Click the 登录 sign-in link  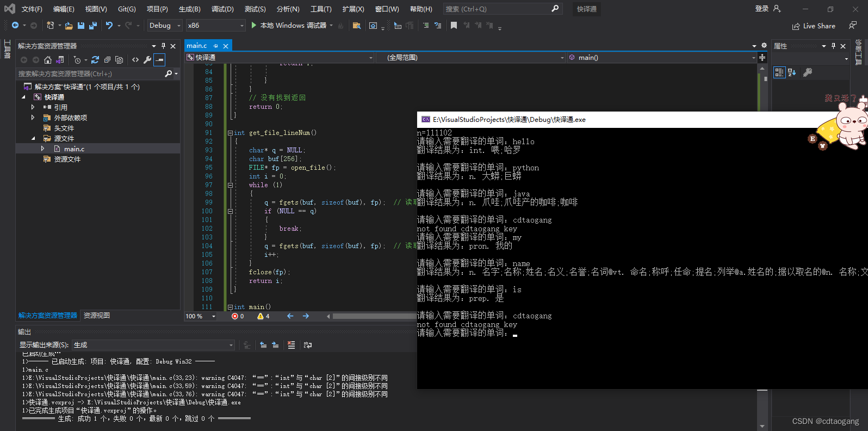tap(762, 9)
